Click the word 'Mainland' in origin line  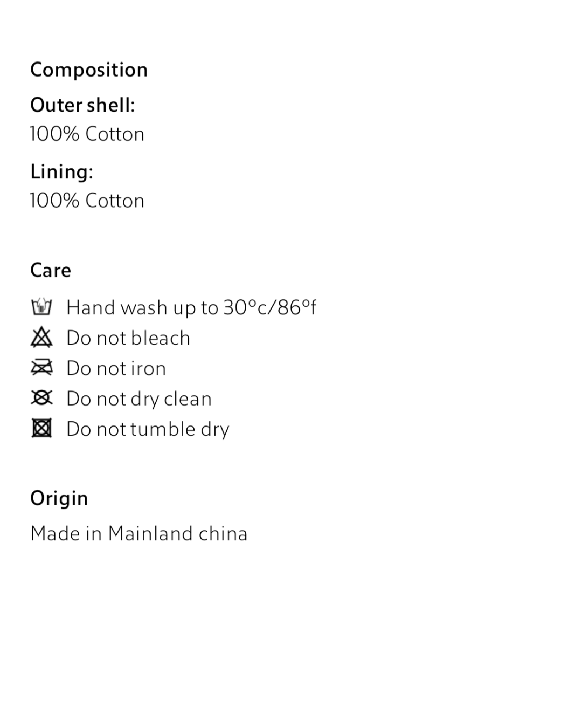[150, 534]
